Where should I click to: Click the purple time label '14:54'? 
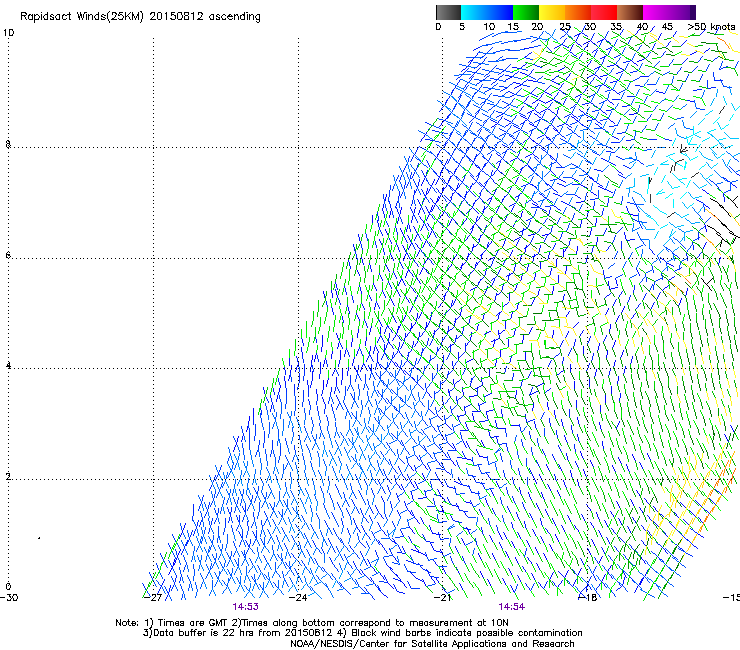coord(512,607)
